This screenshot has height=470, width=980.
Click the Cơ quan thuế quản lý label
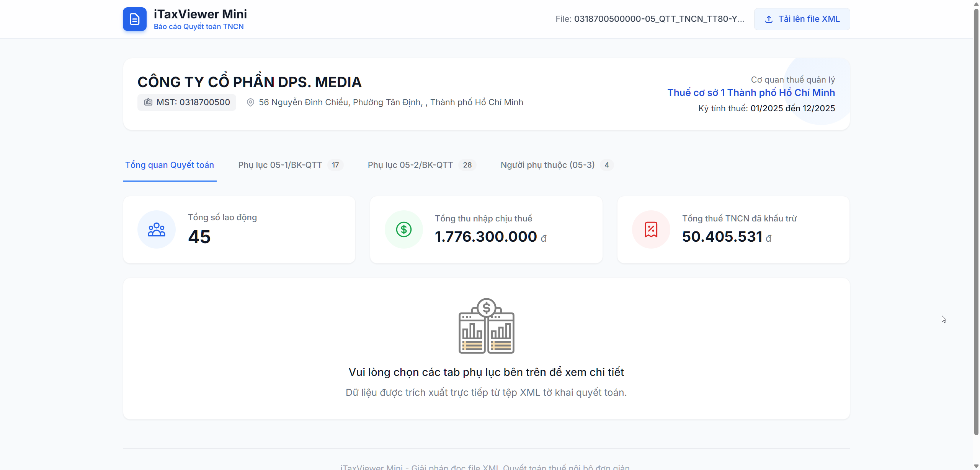793,80
